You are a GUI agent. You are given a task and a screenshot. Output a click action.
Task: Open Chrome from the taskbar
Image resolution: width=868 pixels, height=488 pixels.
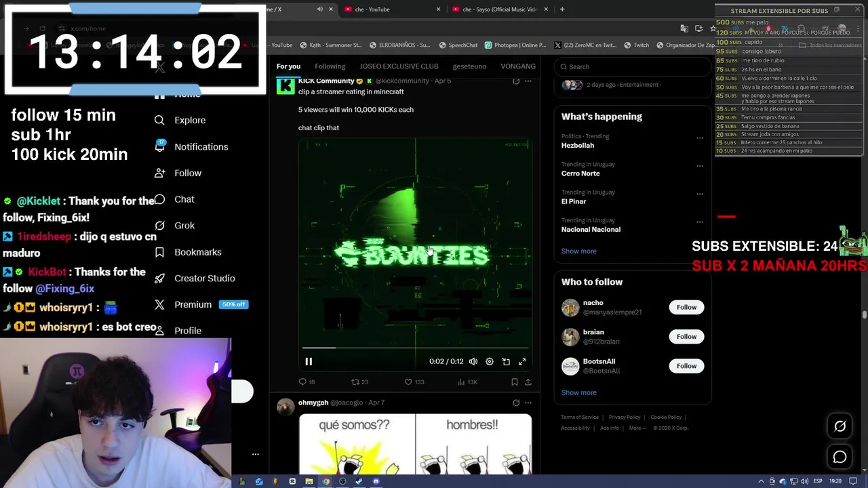(325, 481)
